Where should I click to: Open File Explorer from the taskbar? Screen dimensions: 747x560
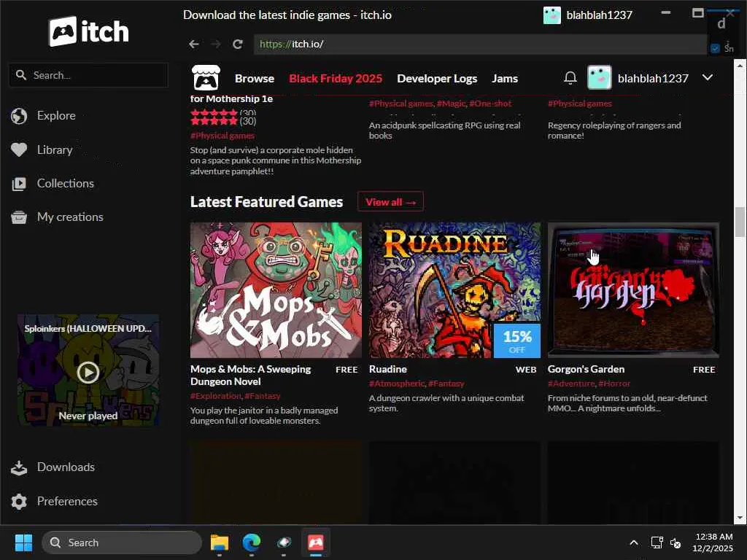click(x=220, y=542)
